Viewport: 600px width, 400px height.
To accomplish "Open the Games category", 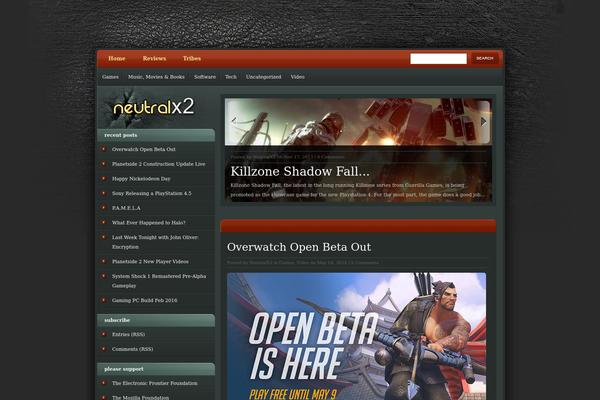I will 110,77.
